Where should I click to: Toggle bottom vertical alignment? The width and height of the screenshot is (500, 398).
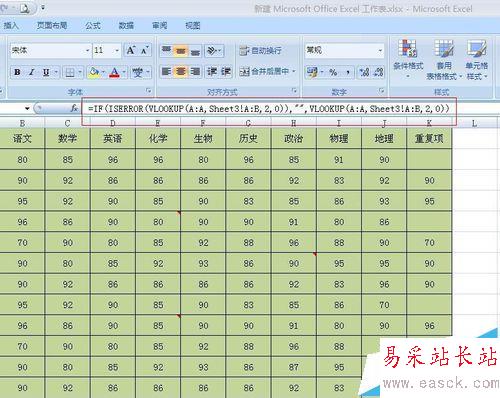(195, 51)
